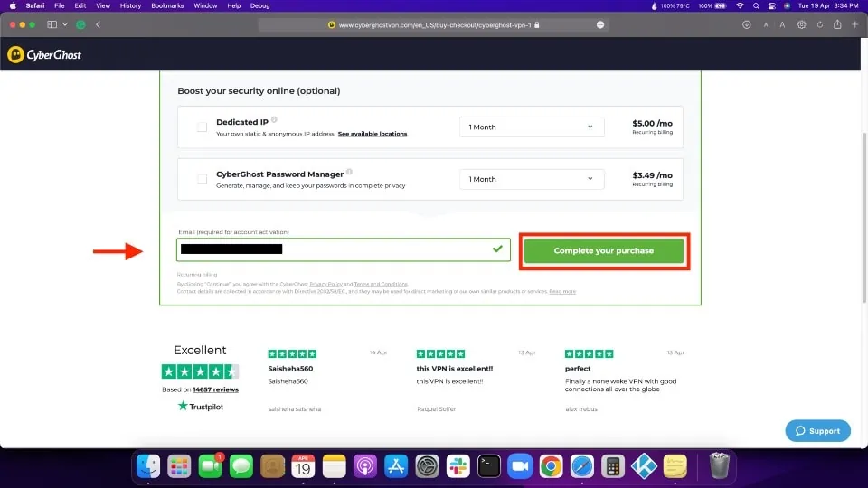Open Safari downloads icon in toolbar
Viewport: 868px width, 488px height.
[746, 24]
